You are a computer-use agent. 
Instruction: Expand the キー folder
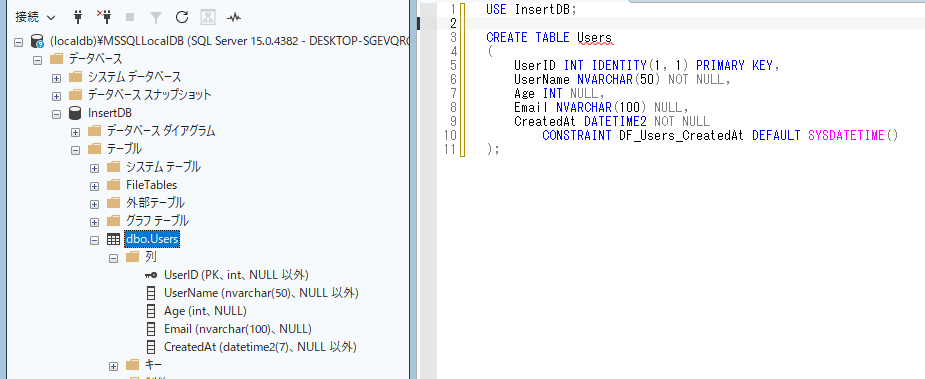coord(113,365)
